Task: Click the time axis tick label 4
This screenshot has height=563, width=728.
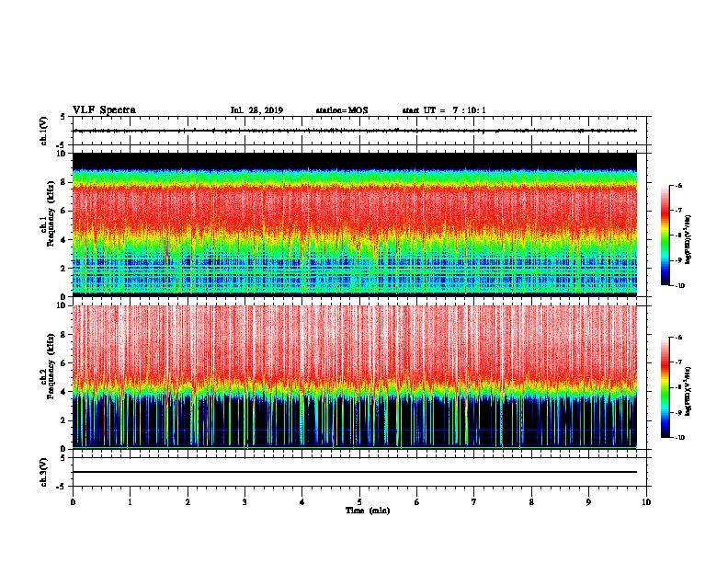Action: (x=302, y=502)
